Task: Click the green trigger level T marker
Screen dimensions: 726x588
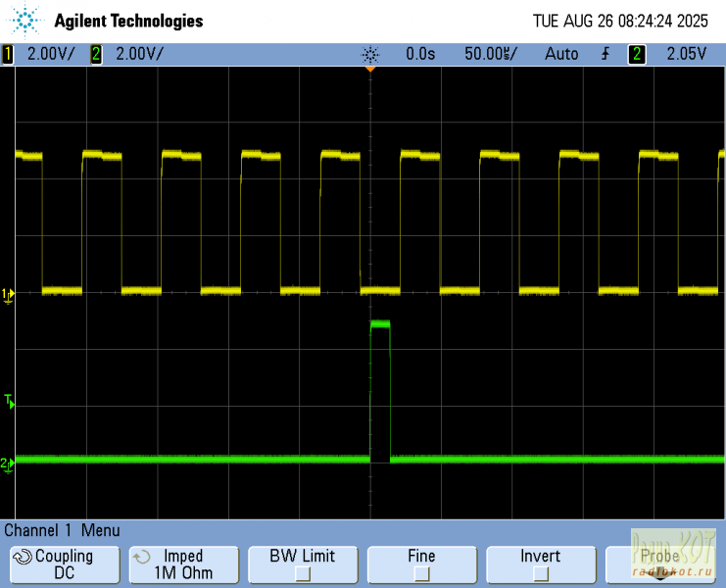Action: click(x=9, y=401)
